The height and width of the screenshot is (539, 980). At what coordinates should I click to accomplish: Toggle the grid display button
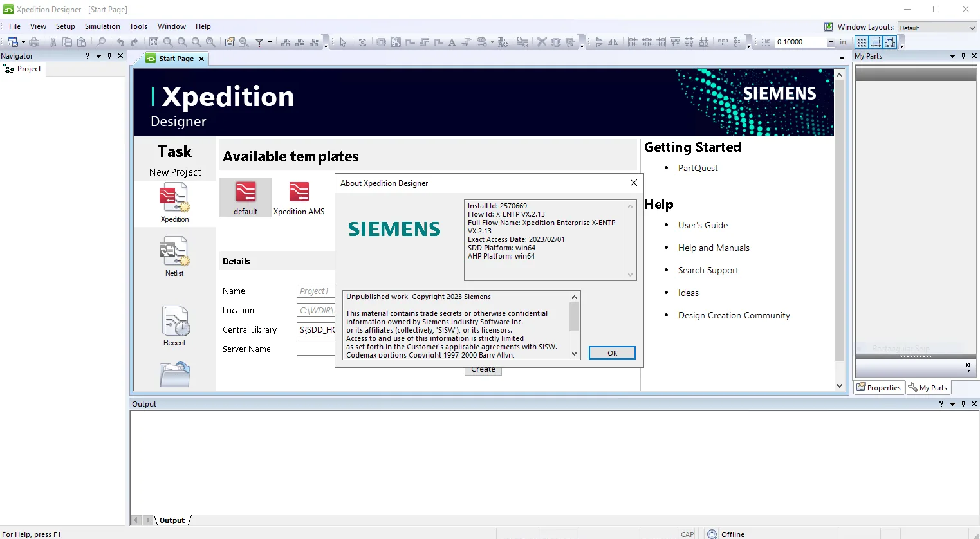pos(862,42)
